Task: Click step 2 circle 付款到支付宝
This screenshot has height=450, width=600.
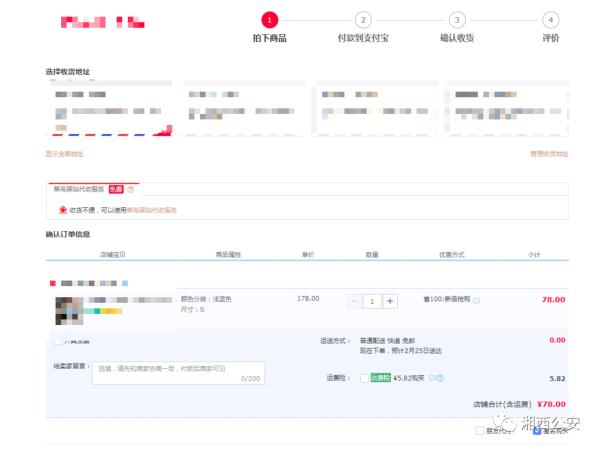Action: (363, 19)
